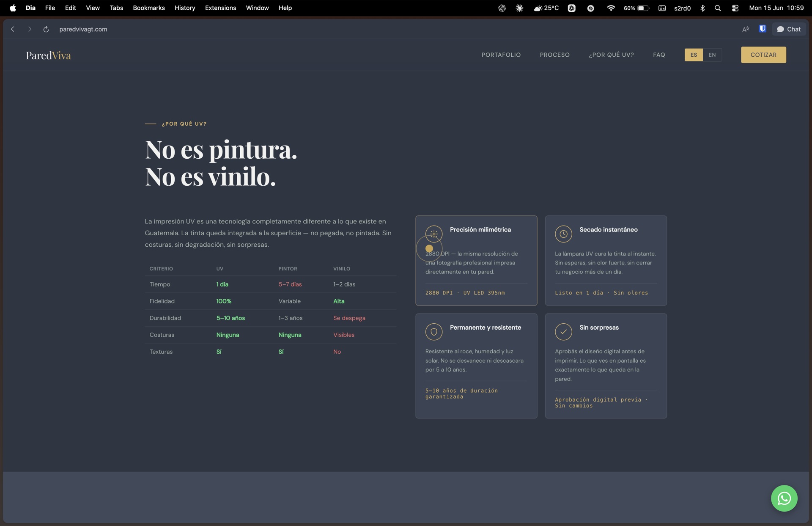Screen dimensions: 812x526
Task: Click the '5–10 años' Durabilidad value
Action: point(230,318)
